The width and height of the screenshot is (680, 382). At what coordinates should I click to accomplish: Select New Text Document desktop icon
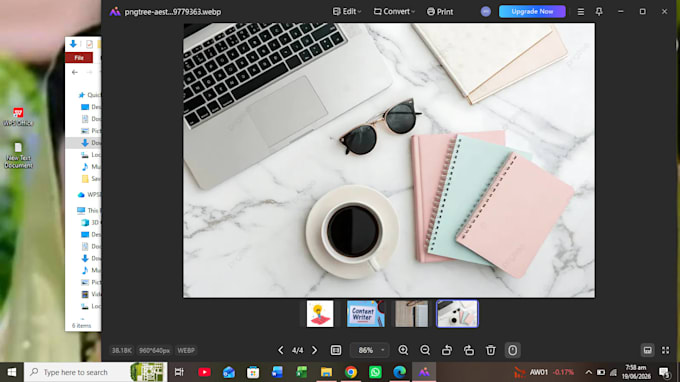tap(18, 155)
